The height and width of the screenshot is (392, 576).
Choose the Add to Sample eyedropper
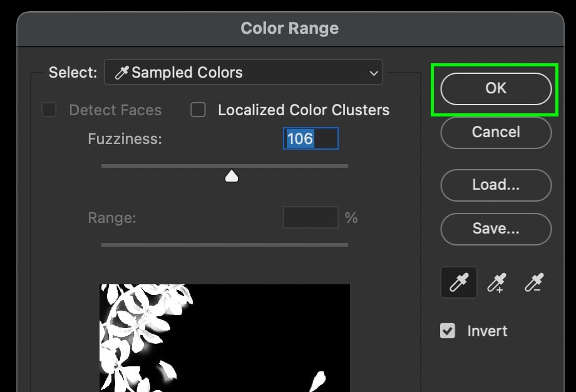pos(496,282)
